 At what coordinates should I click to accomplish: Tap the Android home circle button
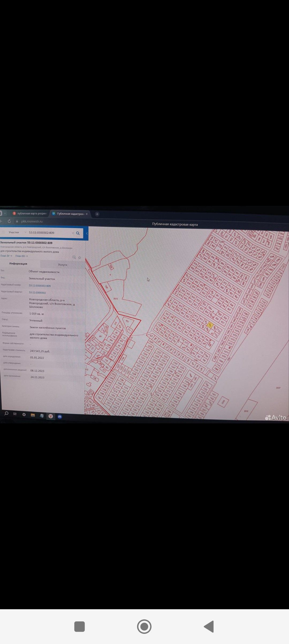(x=144, y=626)
